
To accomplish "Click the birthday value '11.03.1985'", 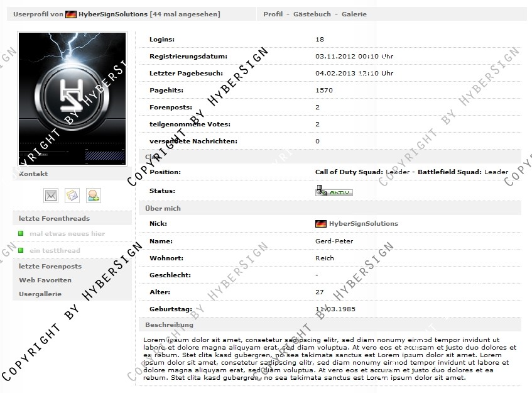I will click(x=335, y=309).
